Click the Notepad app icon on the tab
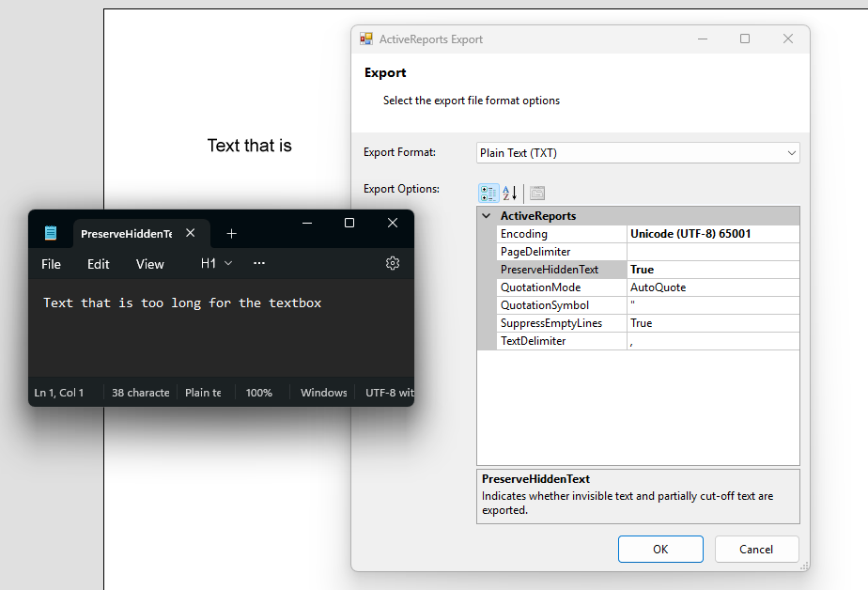Image resolution: width=868 pixels, height=590 pixels. 50,231
